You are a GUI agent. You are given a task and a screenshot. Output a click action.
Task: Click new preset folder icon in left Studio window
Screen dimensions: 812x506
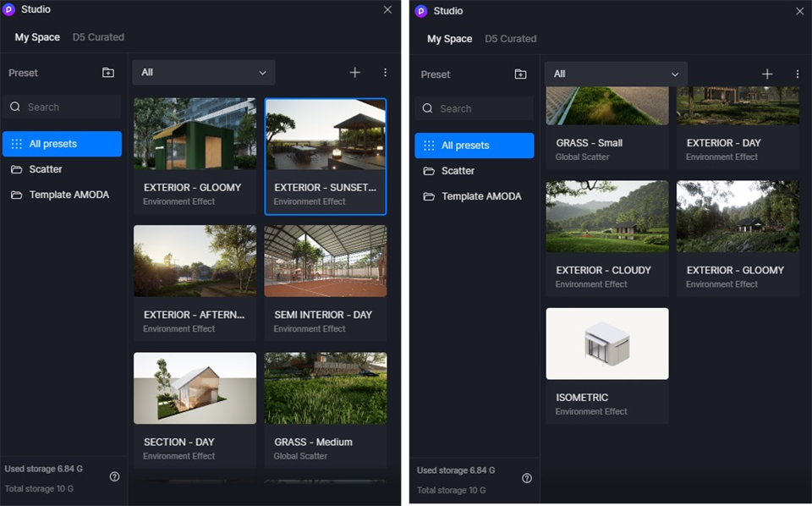108,73
